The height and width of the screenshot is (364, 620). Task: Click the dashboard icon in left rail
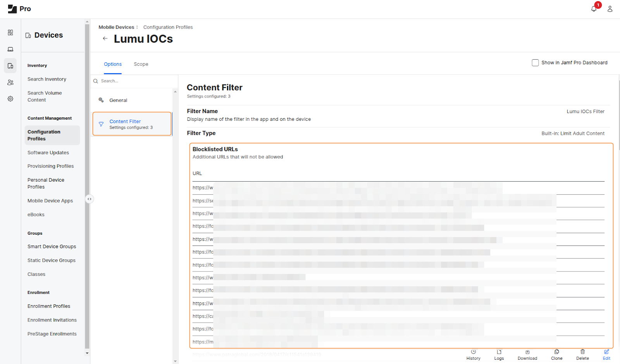(x=10, y=33)
